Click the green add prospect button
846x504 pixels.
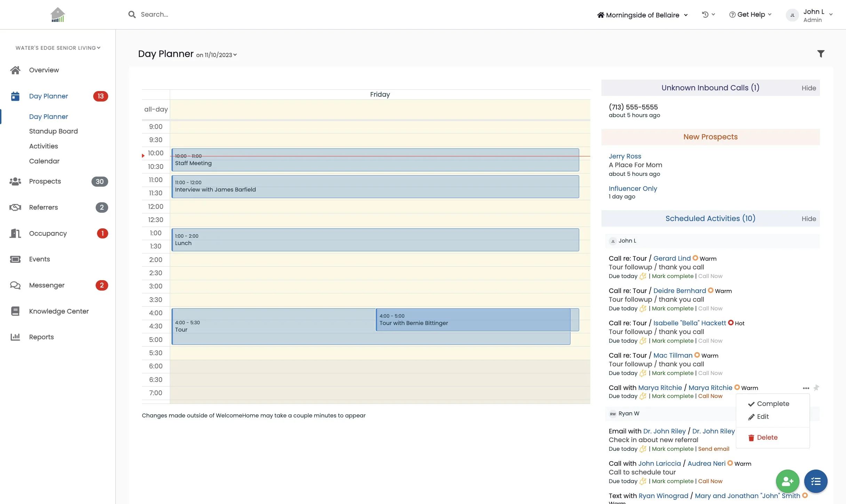click(x=787, y=481)
